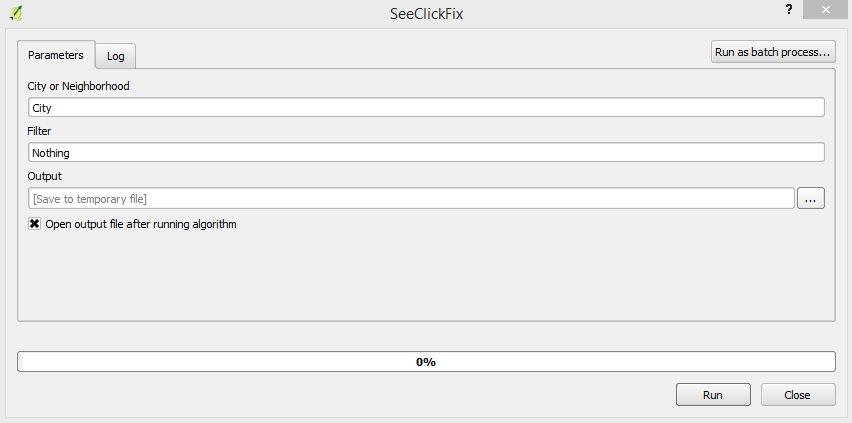The image size is (852, 423).
Task: Click the Output label text
Action: [x=45, y=176]
